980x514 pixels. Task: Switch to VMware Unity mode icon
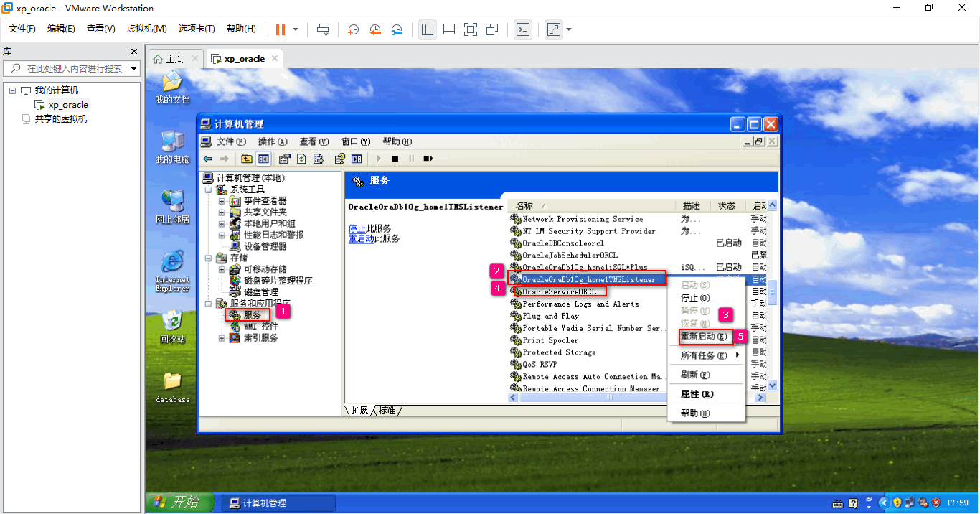coord(492,29)
